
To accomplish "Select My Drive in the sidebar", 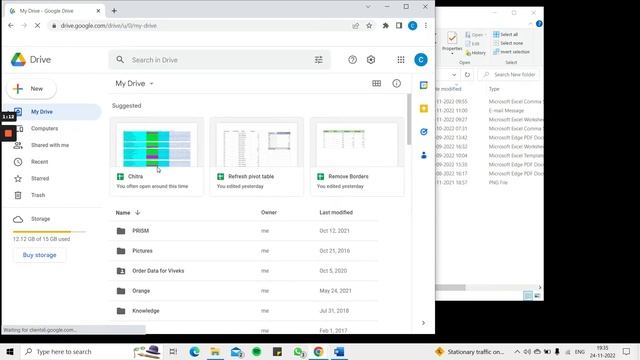I will click(51, 112).
